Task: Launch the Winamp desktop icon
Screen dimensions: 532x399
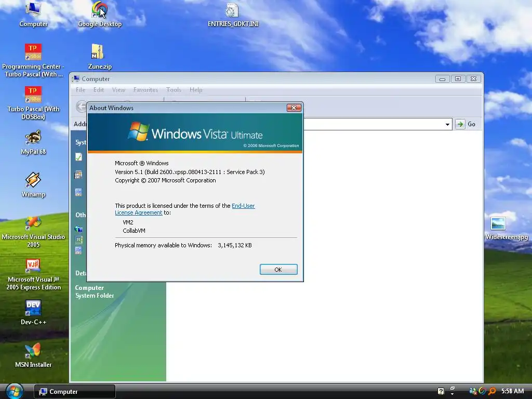Action: (33, 185)
